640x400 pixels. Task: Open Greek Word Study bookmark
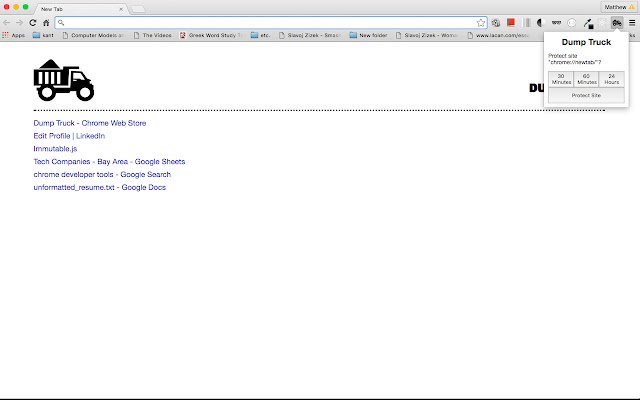211,36
